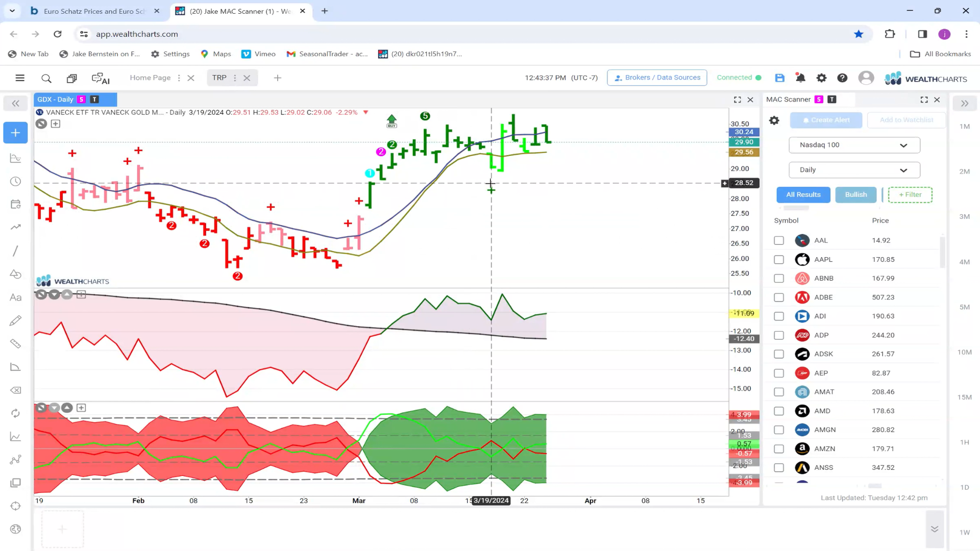Viewport: 980px width, 551px height.
Task: Open the alerts bell notifications
Action: pos(800,78)
